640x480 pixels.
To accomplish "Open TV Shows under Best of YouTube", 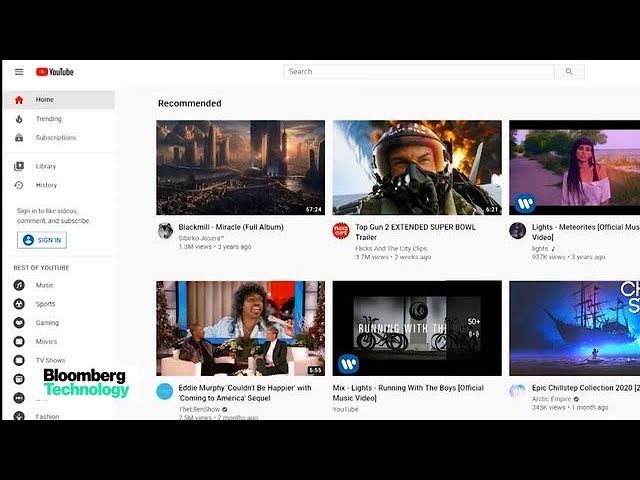I will 51,360.
